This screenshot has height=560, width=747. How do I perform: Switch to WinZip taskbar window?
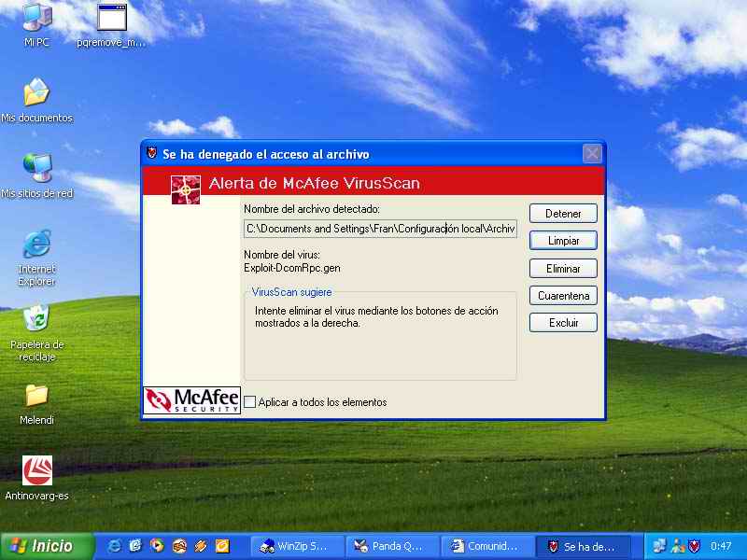point(298,546)
